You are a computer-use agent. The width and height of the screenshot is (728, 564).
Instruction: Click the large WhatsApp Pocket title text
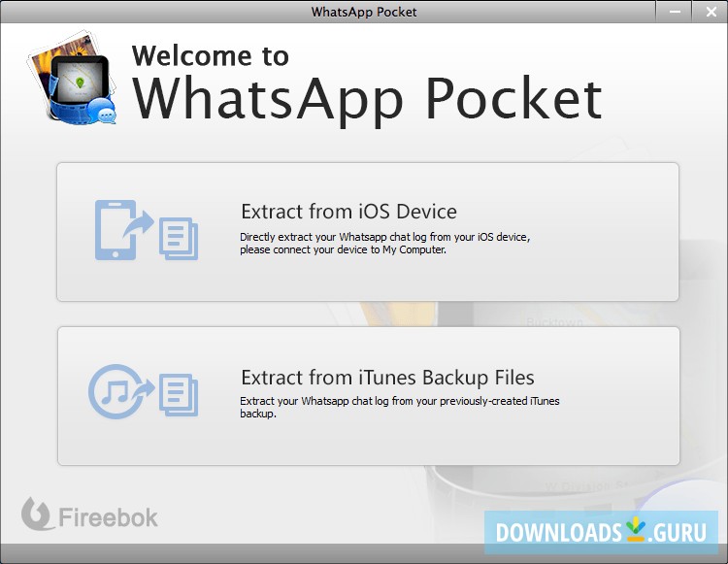click(367, 100)
